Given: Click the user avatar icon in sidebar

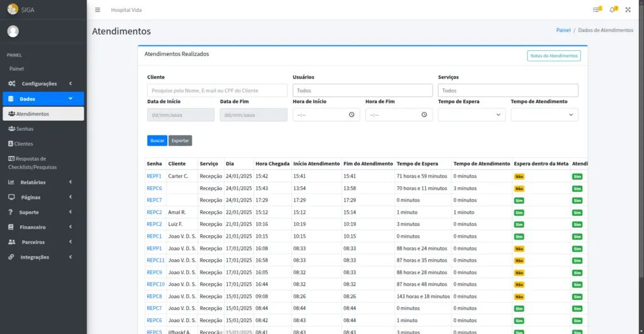Looking at the screenshot, I should point(13,31).
